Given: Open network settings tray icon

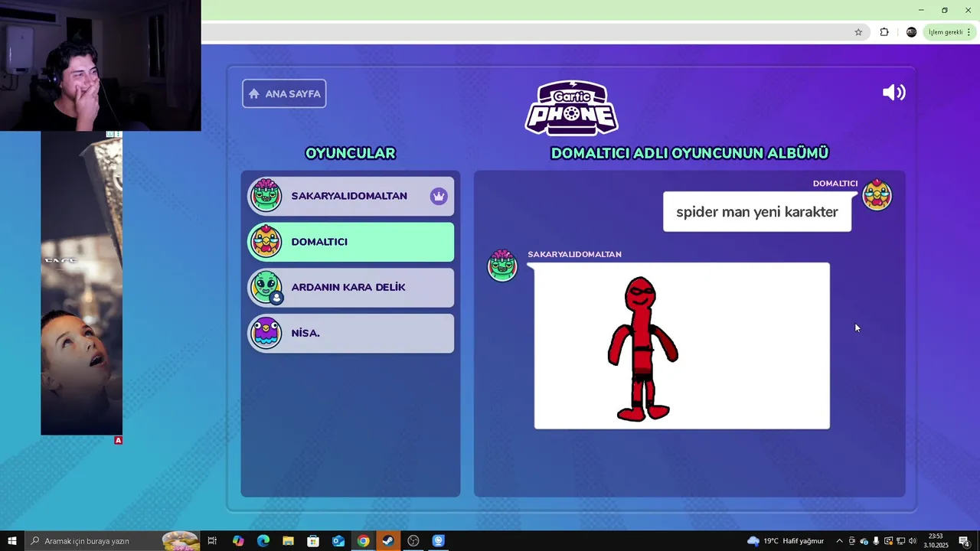Looking at the screenshot, I should (x=900, y=541).
